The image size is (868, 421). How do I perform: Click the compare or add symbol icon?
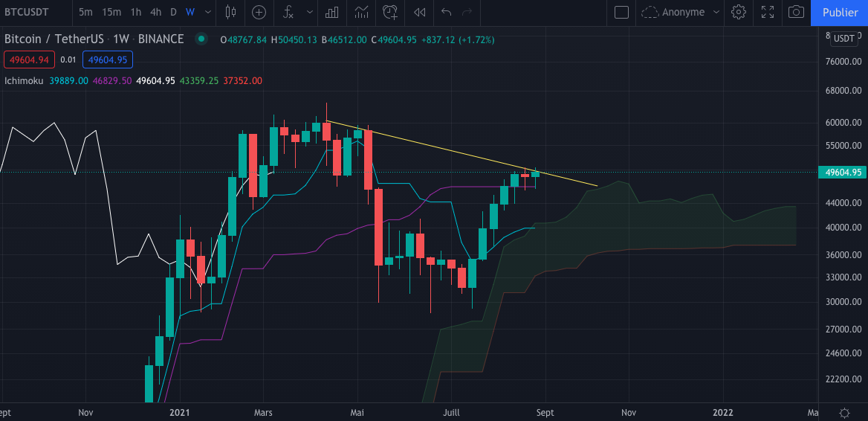tap(259, 12)
